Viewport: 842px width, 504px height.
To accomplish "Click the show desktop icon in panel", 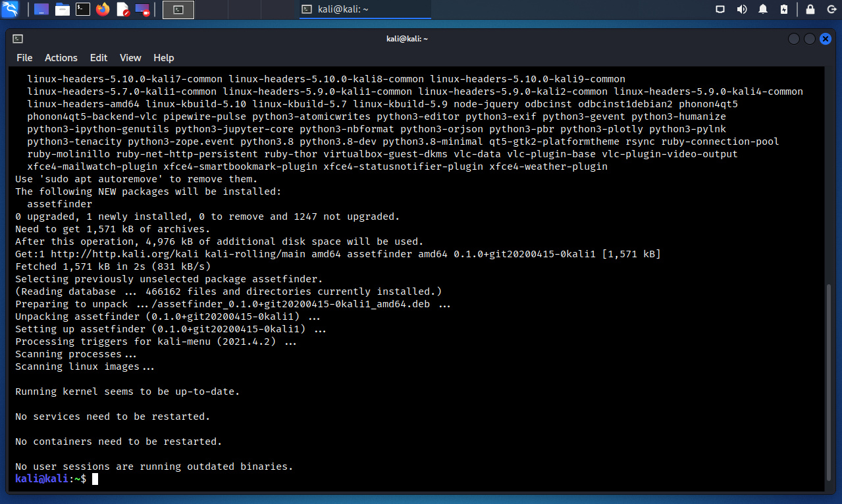I will point(41,9).
